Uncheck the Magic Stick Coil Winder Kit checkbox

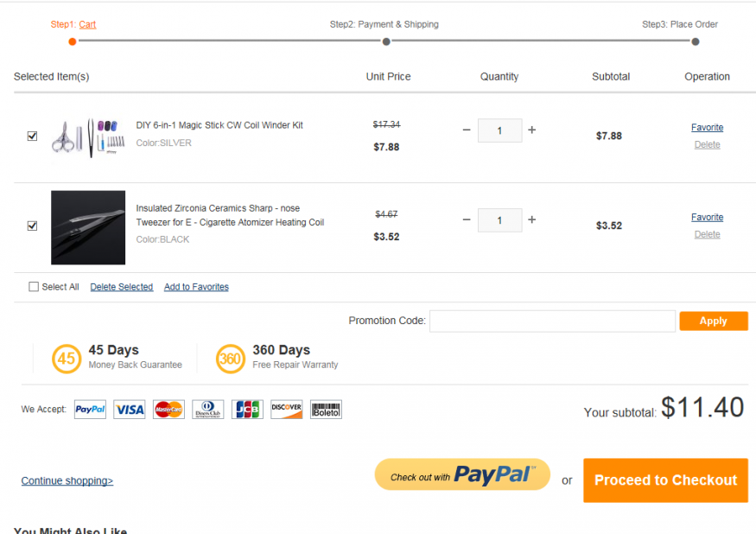pos(33,136)
